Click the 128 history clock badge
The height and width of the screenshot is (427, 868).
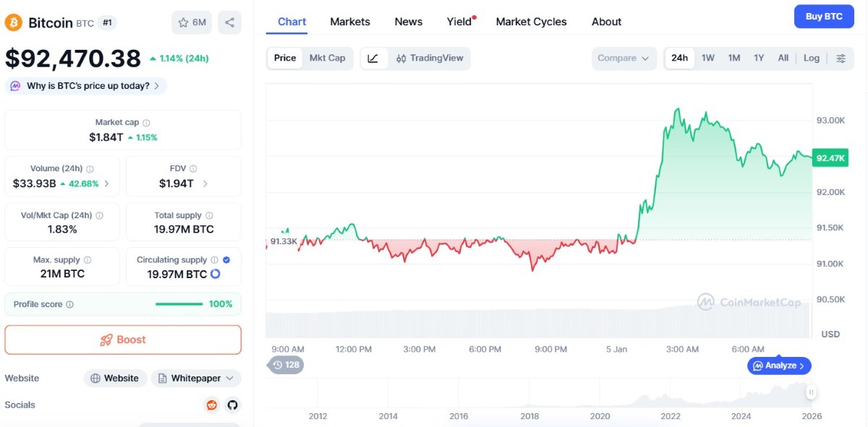[x=286, y=365]
